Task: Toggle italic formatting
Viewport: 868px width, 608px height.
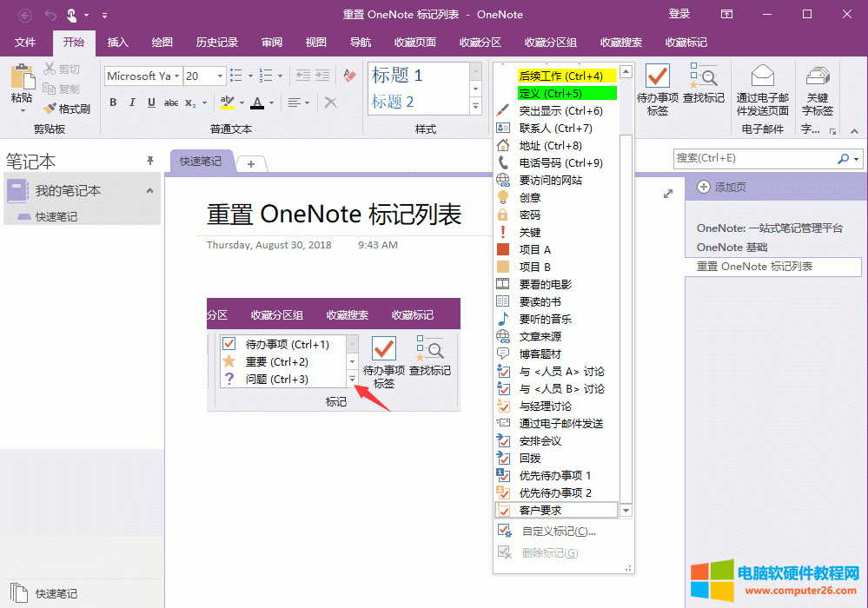Action: pyautogui.click(x=132, y=102)
